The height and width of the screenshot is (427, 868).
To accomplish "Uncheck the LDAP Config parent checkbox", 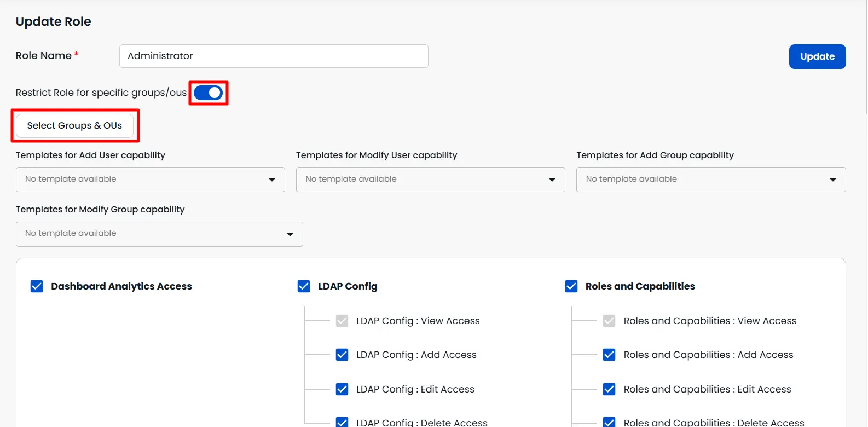I will pos(304,286).
